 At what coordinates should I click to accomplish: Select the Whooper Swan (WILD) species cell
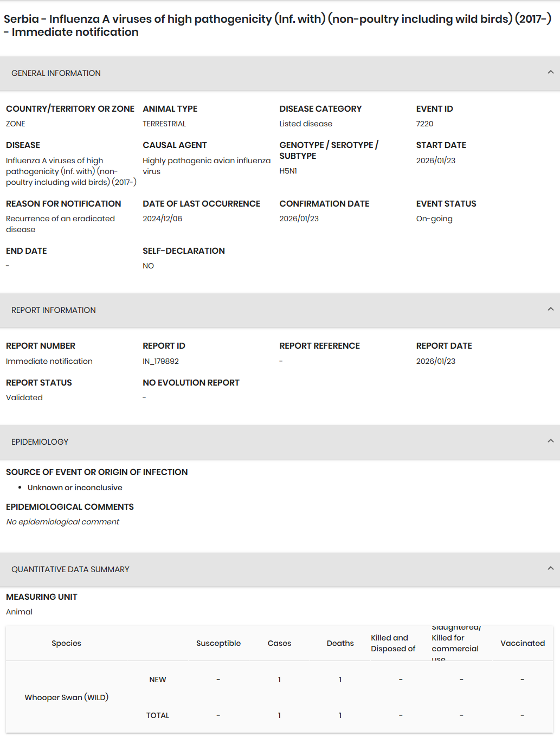click(x=67, y=697)
